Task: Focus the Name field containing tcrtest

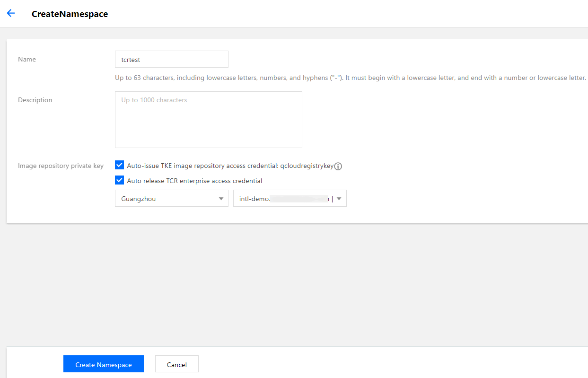Action: coord(171,60)
